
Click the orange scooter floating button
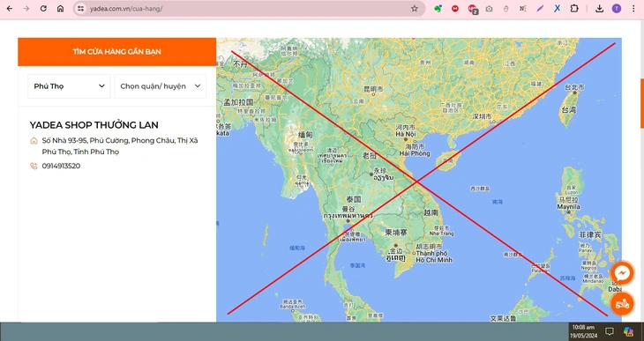tap(622, 304)
